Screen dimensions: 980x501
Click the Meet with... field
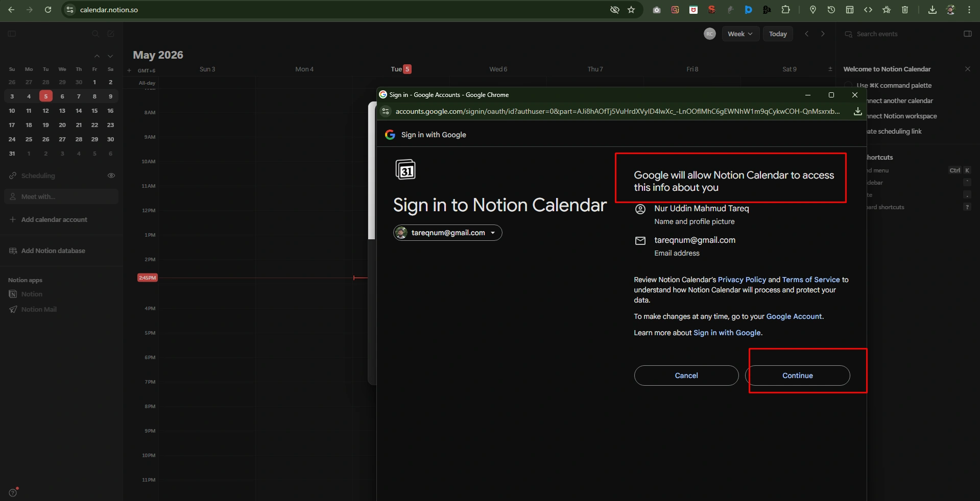(x=61, y=196)
